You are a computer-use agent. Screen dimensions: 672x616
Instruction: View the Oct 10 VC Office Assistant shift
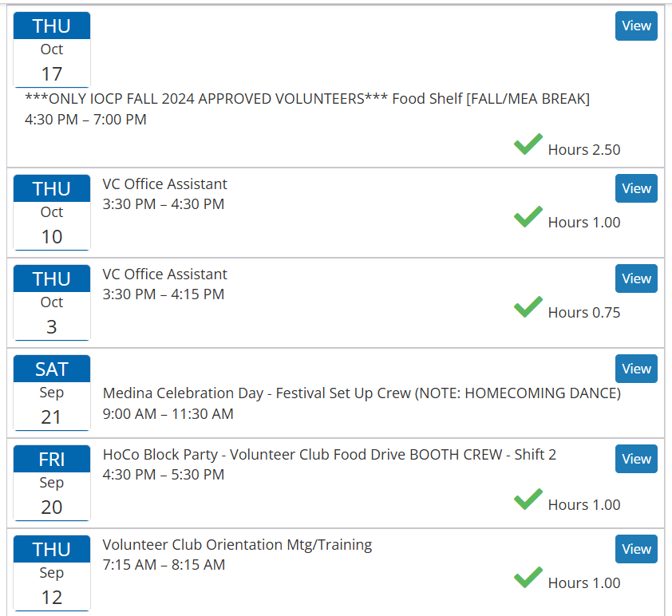pos(636,188)
